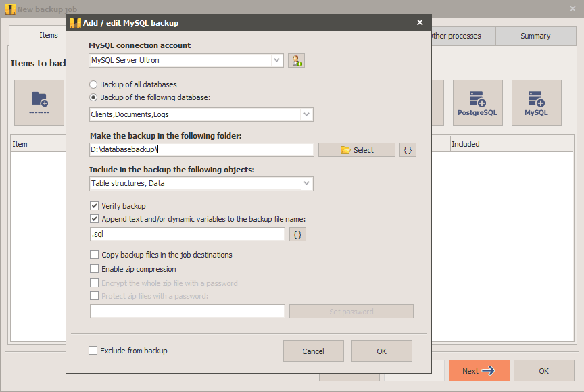Uncheck the Verify backup checkbox

[x=95, y=206]
